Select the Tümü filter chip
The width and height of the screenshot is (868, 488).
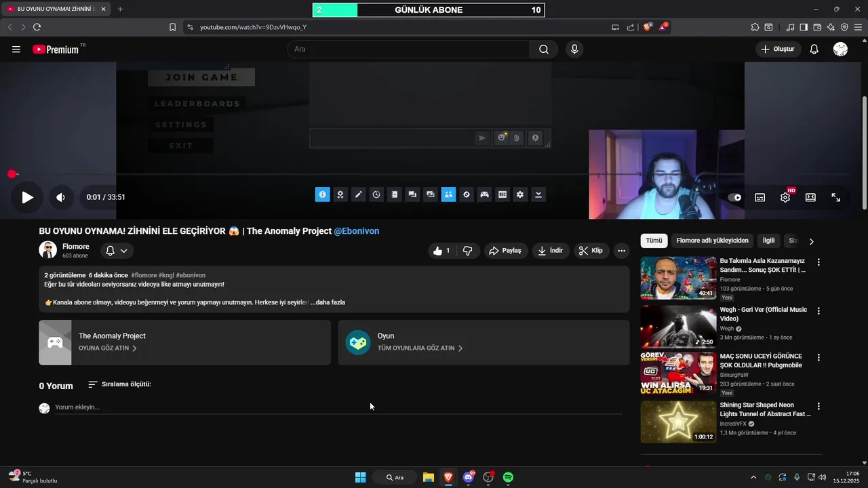pos(654,241)
